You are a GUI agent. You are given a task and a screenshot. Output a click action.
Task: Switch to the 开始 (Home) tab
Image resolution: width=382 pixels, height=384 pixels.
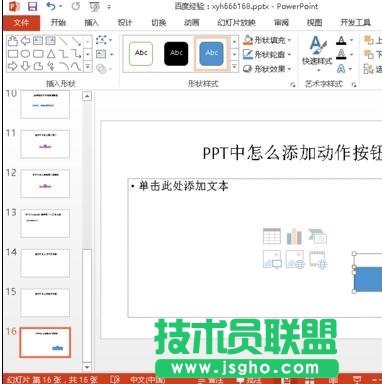58,23
